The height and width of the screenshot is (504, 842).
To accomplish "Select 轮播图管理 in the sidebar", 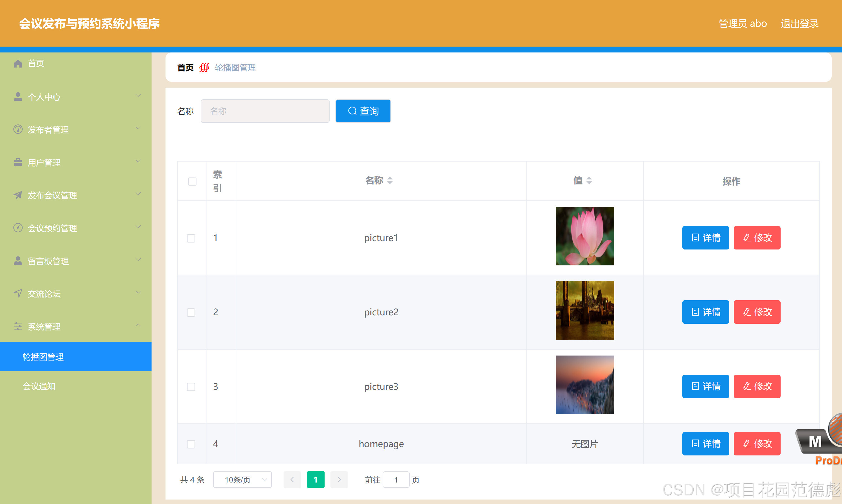I will [x=43, y=357].
